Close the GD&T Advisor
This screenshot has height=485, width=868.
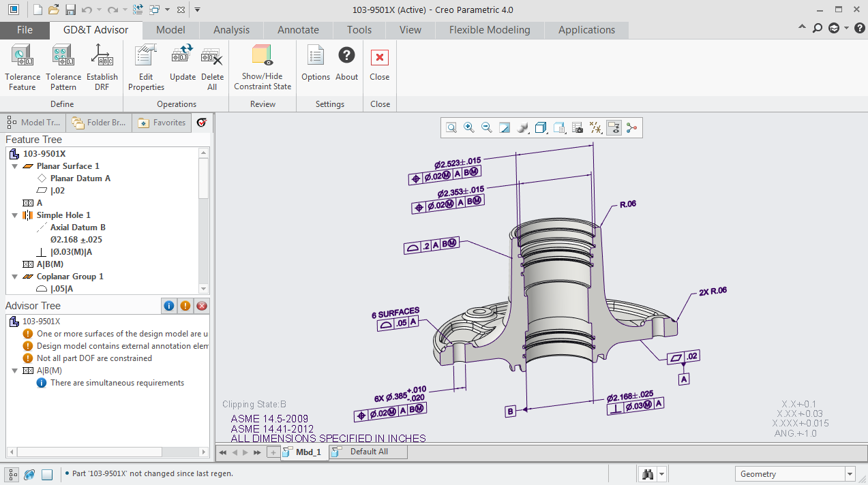pyautogui.click(x=379, y=66)
